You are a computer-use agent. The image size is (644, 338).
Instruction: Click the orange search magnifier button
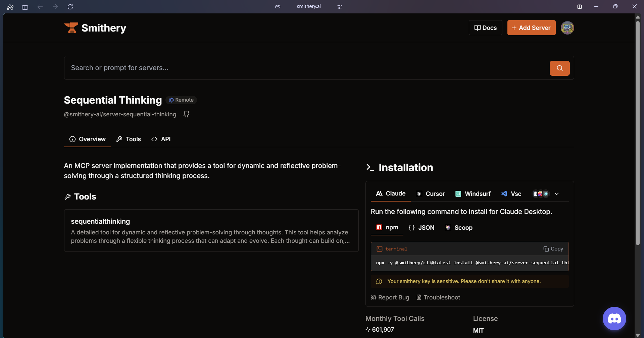tap(559, 68)
